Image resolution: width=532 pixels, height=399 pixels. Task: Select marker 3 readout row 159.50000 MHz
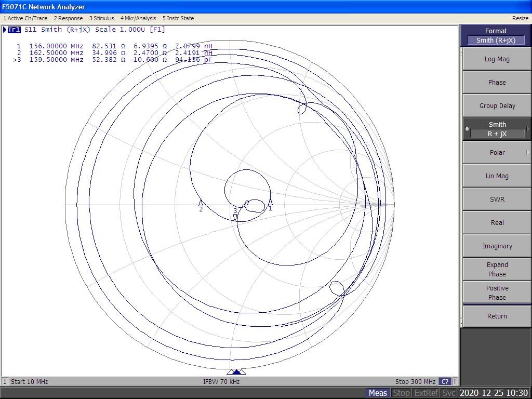(x=113, y=60)
